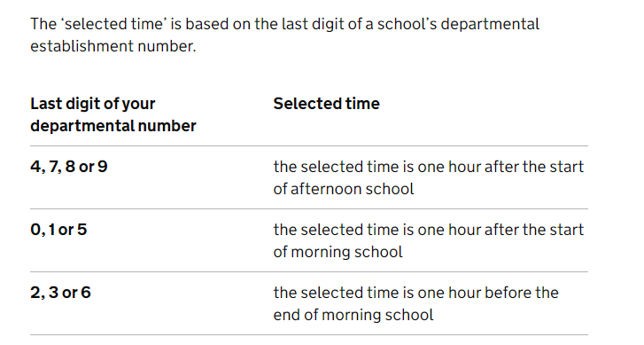Screen dimensions: 644x345
Task: Click the text 'of morning school'
Action: [x=338, y=252]
